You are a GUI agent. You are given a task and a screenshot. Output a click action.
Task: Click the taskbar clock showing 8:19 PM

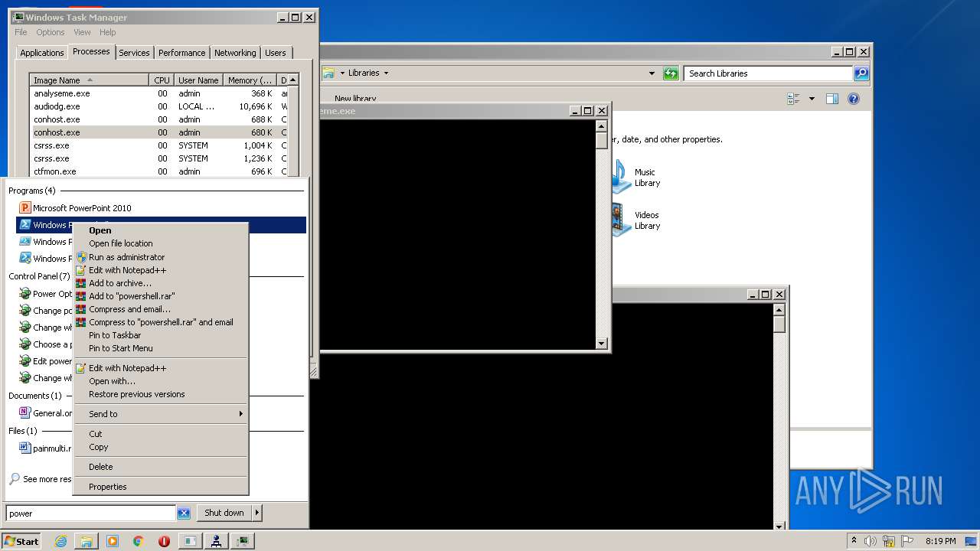941,541
